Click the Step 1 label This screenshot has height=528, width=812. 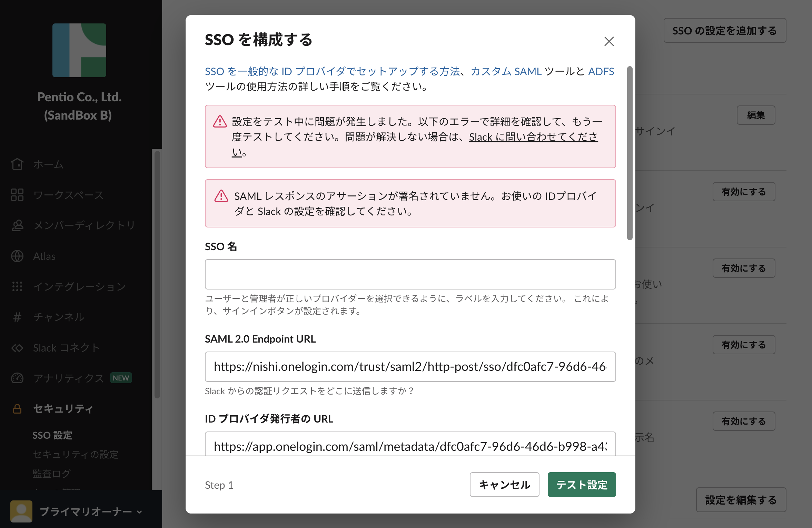pos(219,485)
